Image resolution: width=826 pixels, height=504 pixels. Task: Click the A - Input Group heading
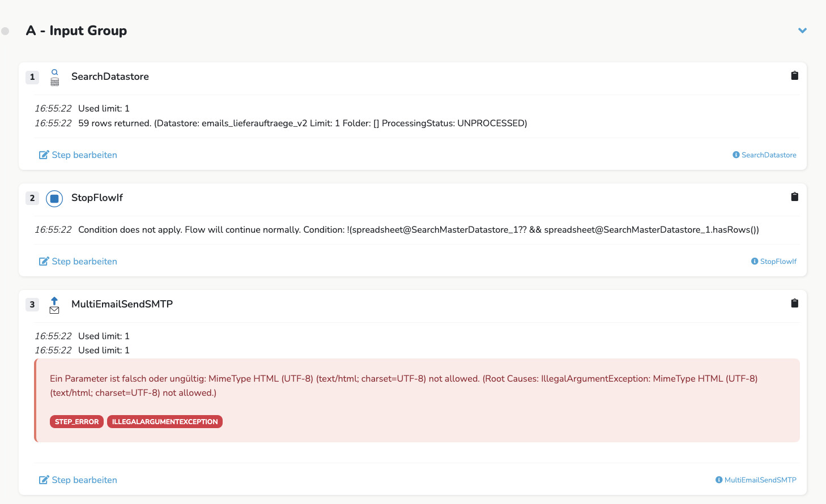pos(76,31)
